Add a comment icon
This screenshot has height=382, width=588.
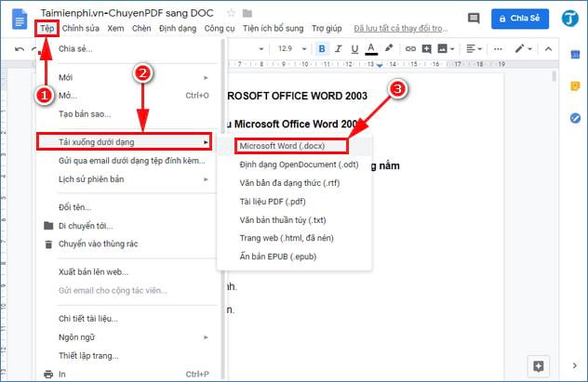[x=426, y=48]
